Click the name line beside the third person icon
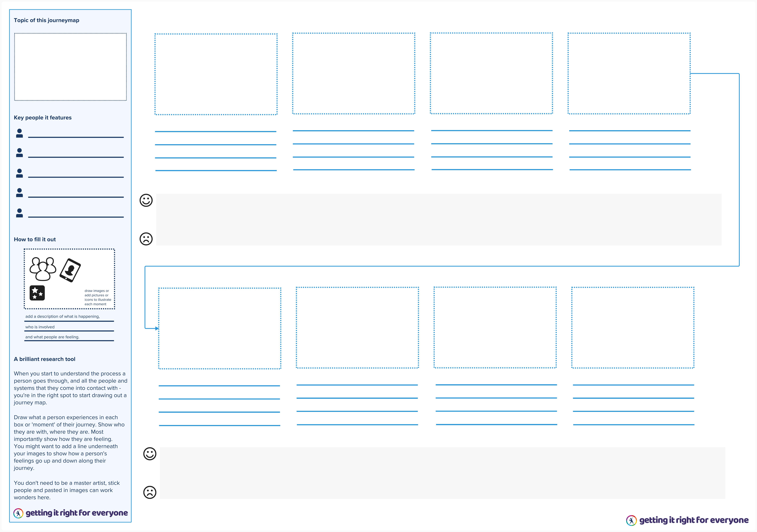 coord(76,177)
